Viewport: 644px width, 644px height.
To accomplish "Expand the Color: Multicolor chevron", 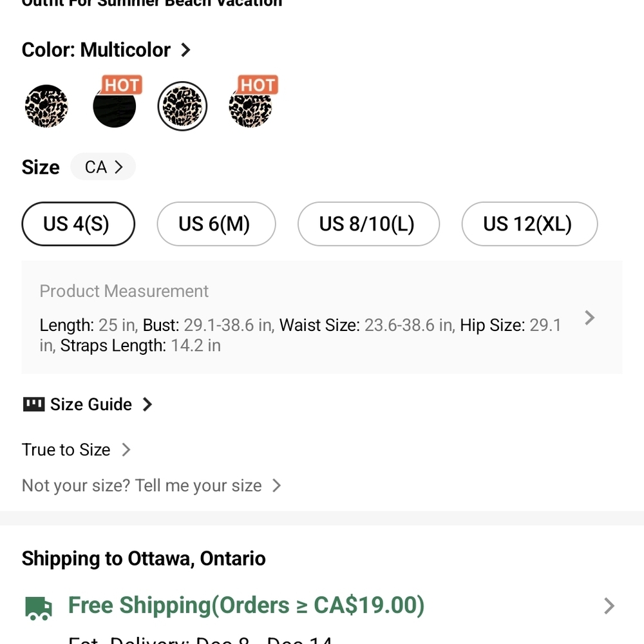I will pos(185,50).
